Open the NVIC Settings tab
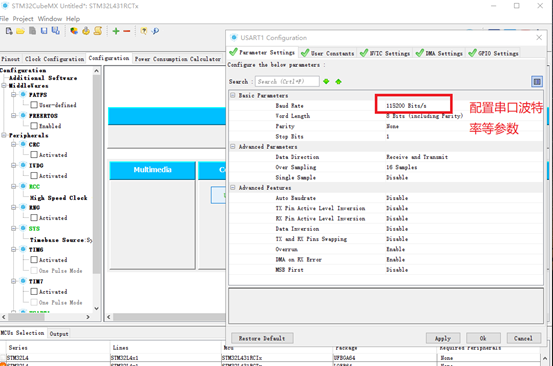The height and width of the screenshot is (366, 553). [385, 53]
